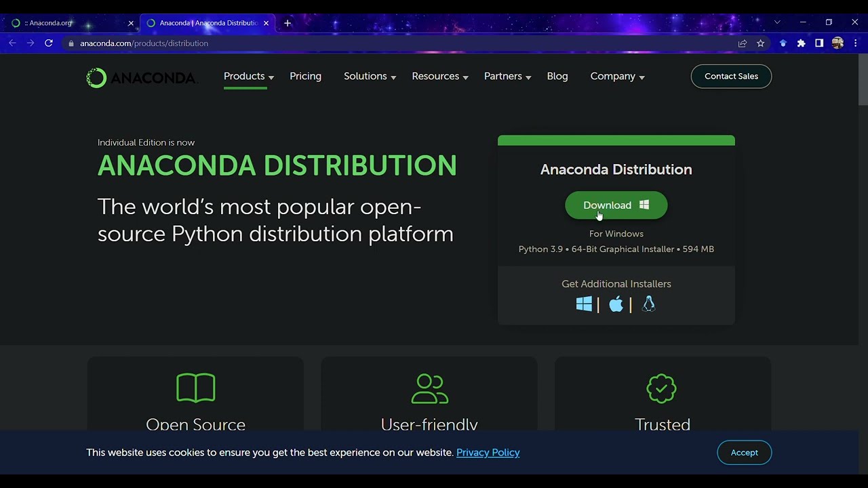Open a new tab with plus icon

coord(288,23)
